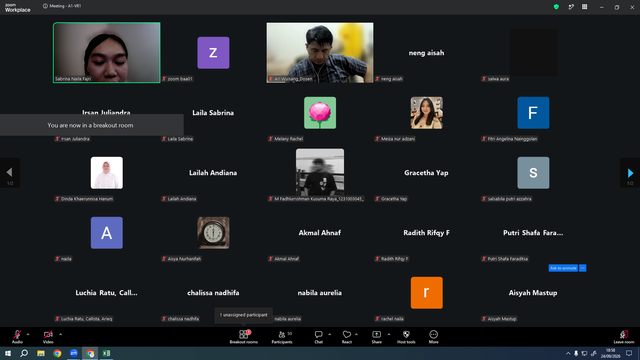
Task: Click the nabila aurelia name tile
Action: click(320, 293)
